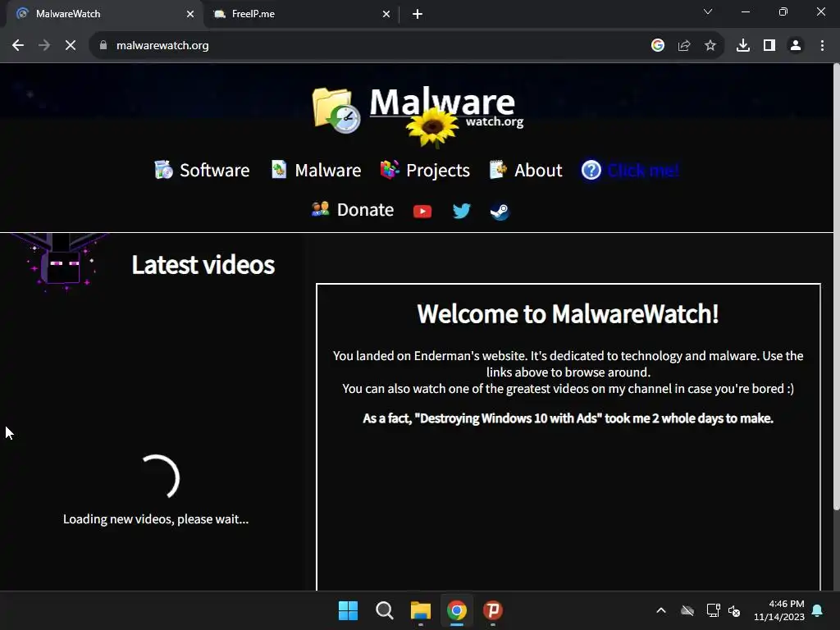
Task: Click the Donate people icon
Action: pos(321,209)
